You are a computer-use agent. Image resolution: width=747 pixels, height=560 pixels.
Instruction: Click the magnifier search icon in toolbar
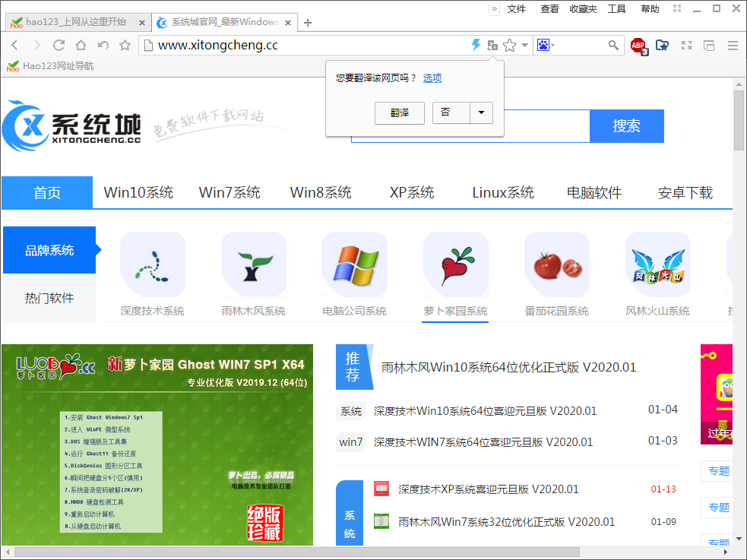pos(613,46)
